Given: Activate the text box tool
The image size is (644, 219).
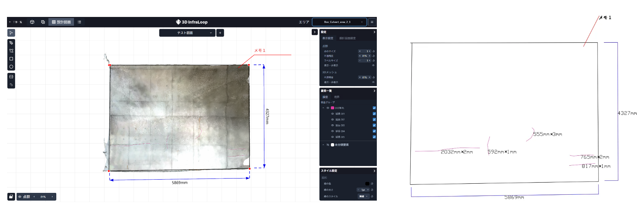Looking at the screenshot, I should click(11, 77).
